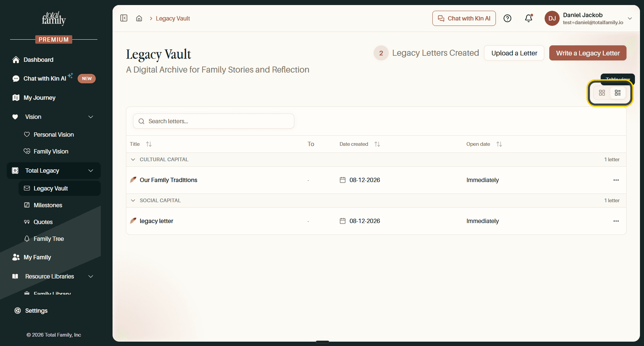644x346 pixels.
Task: Open options menu for Our Family Traditions
Action: pyautogui.click(x=616, y=180)
